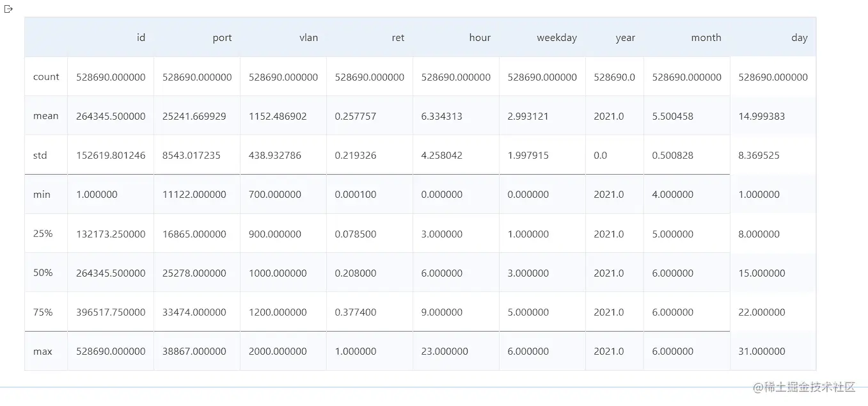Click the output toggle icon beside the table
868x406 pixels.
8,9
